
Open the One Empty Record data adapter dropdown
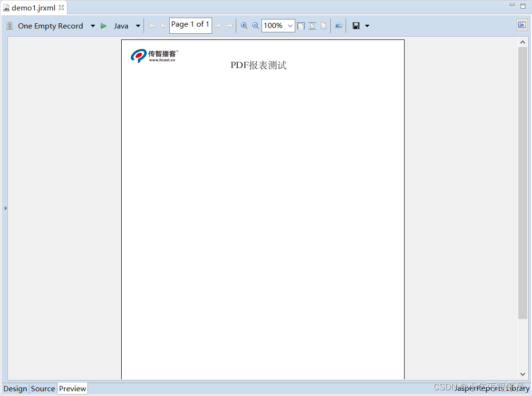coord(93,26)
